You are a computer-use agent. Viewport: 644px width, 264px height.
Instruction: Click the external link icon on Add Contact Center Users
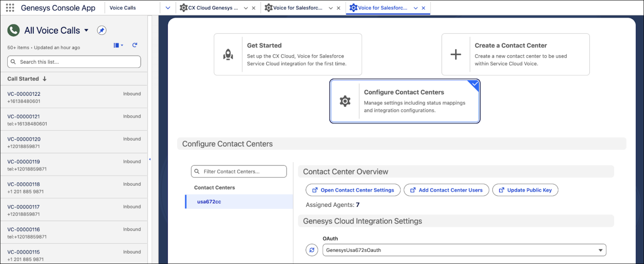(x=413, y=190)
